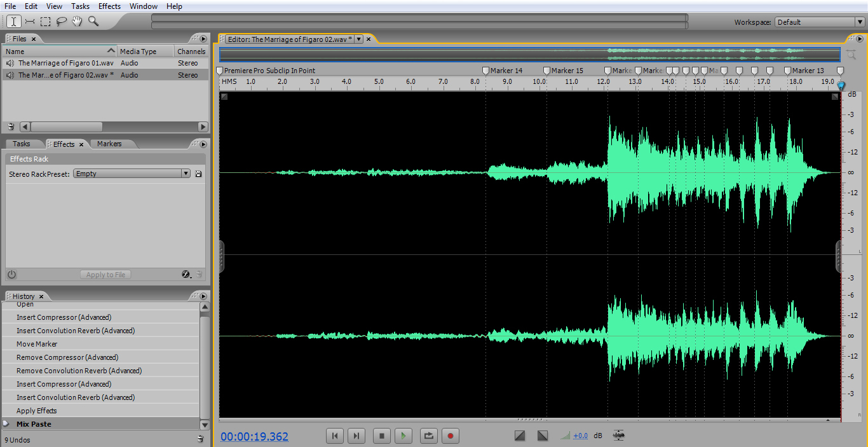Select the Time Selection tool
The width and height of the screenshot is (868, 447).
click(x=13, y=21)
